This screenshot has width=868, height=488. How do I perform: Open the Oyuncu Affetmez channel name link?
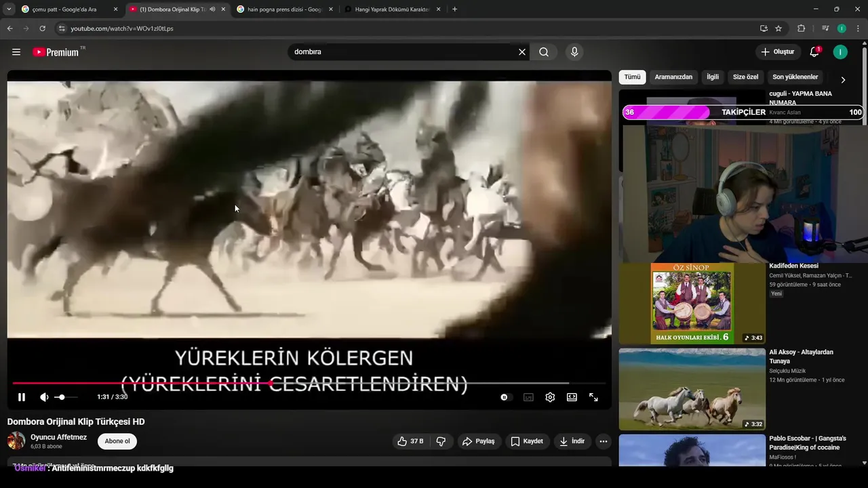[59, 437]
